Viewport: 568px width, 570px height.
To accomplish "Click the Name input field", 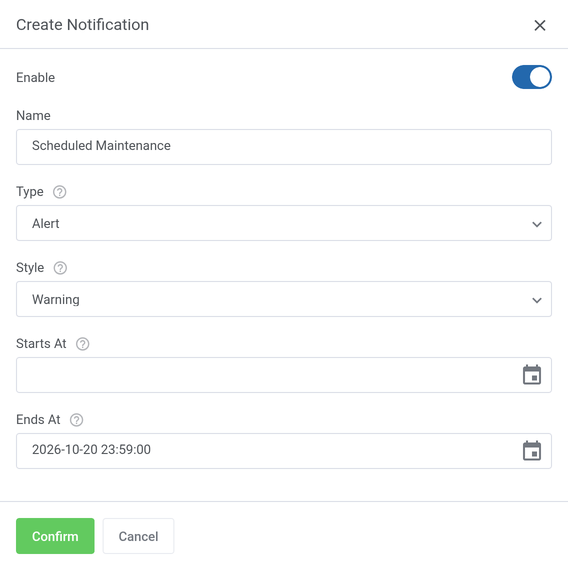I will tap(284, 147).
